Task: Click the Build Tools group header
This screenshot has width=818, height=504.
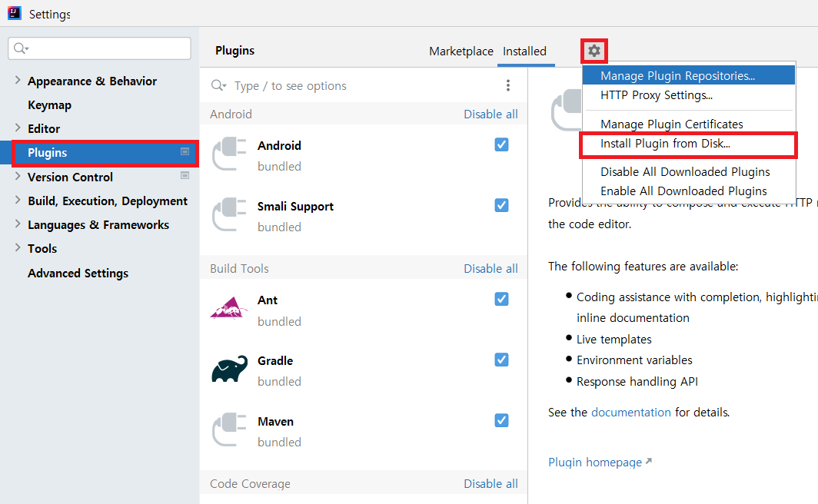Action: [239, 268]
